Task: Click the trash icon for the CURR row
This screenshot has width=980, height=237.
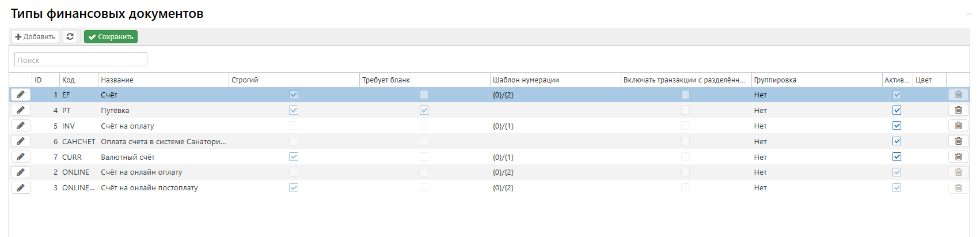Action: [x=958, y=157]
